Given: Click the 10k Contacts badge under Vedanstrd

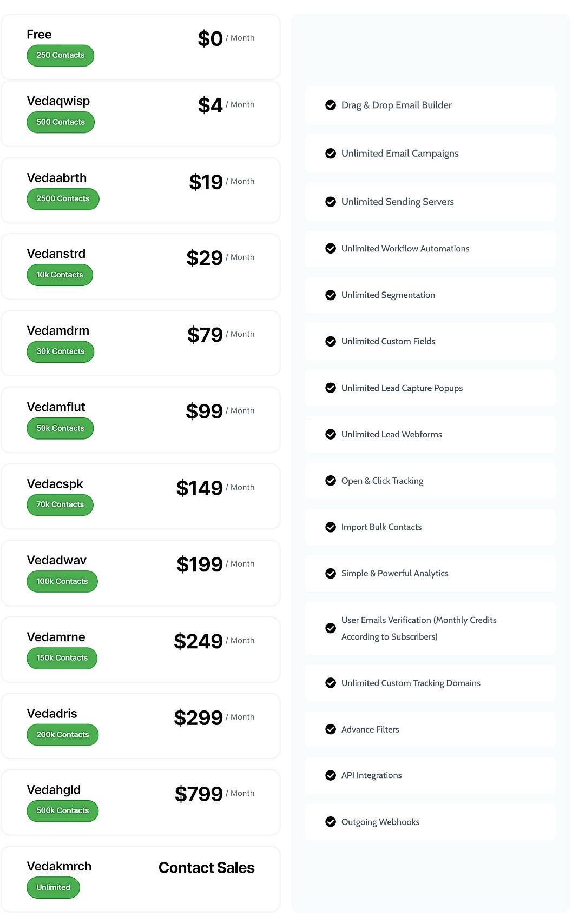Looking at the screenshot, I should [x=60, y=275].
